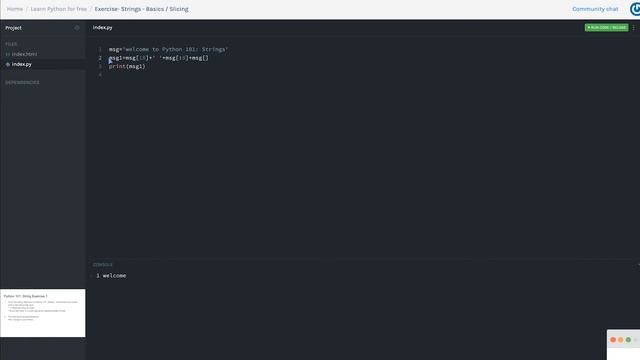Click the red window dot at bottom right

613,340
